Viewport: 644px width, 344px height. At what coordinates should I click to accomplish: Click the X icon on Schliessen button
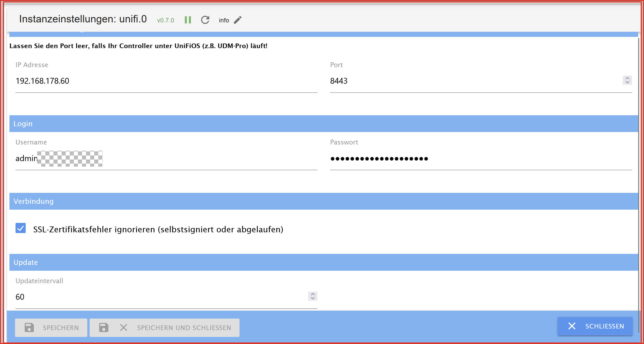[x=572, y=326]
